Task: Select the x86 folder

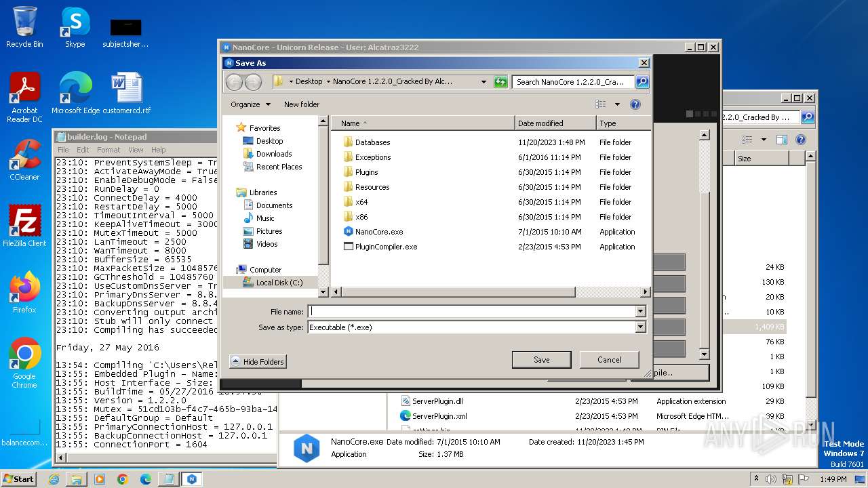Action: (361, 217)
